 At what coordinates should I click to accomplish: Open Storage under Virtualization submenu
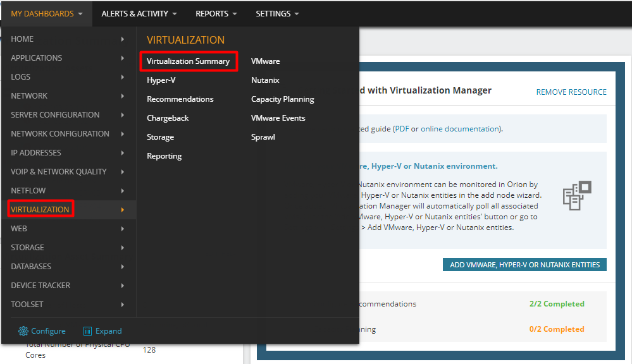(161, 137)
